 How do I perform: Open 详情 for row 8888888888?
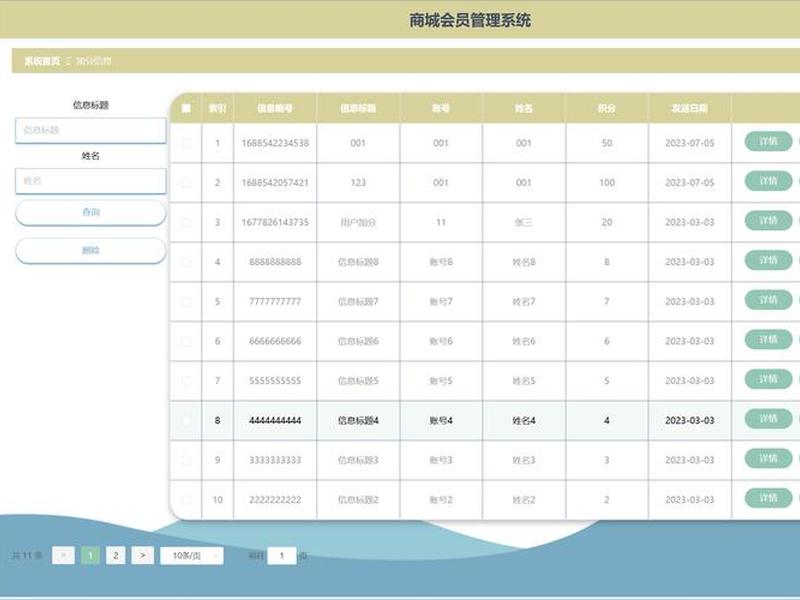point(768,260)
